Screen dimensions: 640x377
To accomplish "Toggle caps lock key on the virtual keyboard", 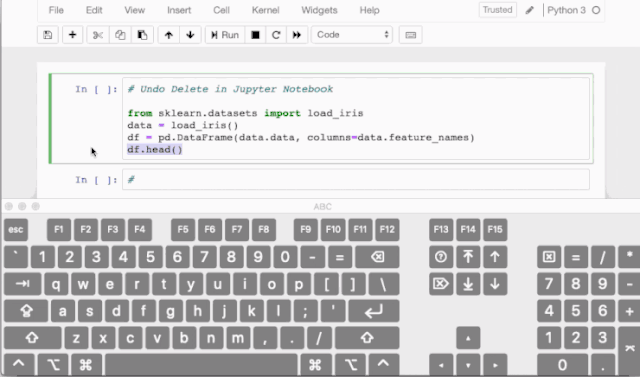I will 26,311.
